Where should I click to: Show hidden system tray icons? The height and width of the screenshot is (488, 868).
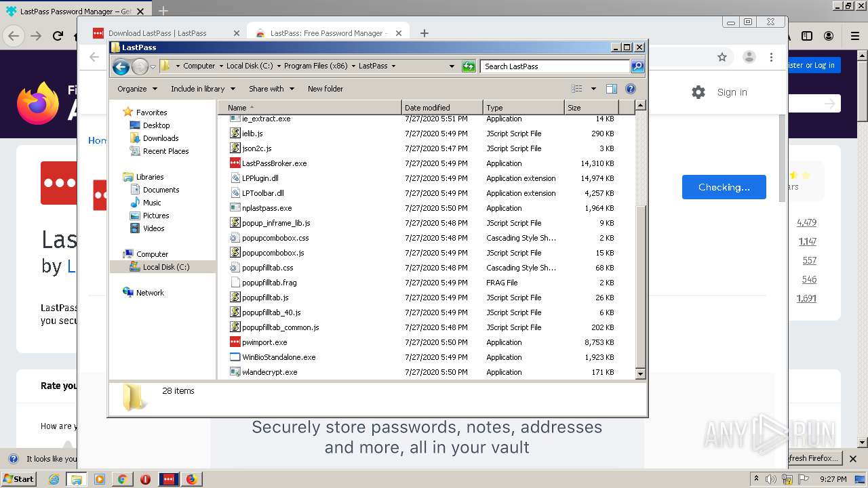tap(757, 479)
